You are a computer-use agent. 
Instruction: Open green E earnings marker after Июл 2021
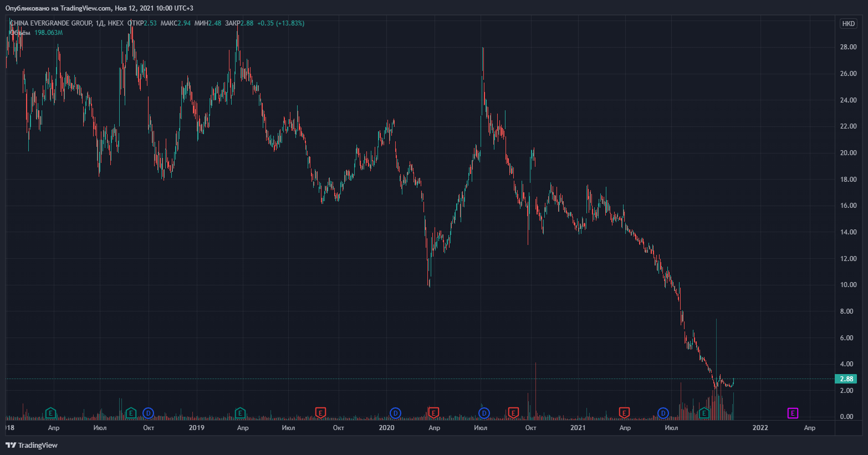coord(704,413)
